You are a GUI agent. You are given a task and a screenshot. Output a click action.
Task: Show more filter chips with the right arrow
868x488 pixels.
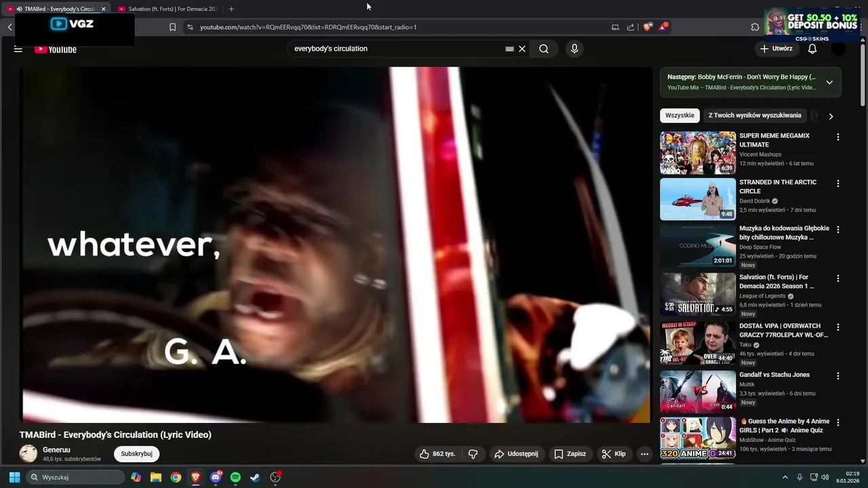[831, 116]
